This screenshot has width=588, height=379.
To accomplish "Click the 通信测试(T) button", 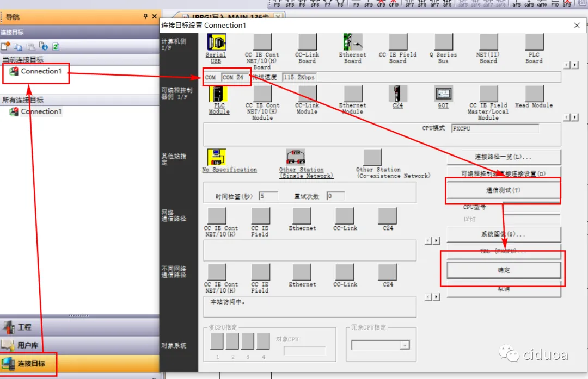I will 504,190.
